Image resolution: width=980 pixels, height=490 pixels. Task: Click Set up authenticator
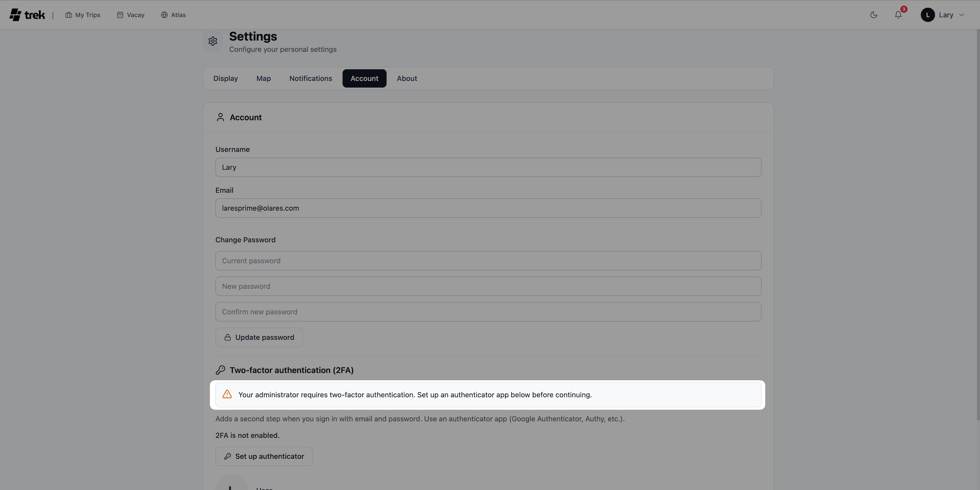point(263,456)
